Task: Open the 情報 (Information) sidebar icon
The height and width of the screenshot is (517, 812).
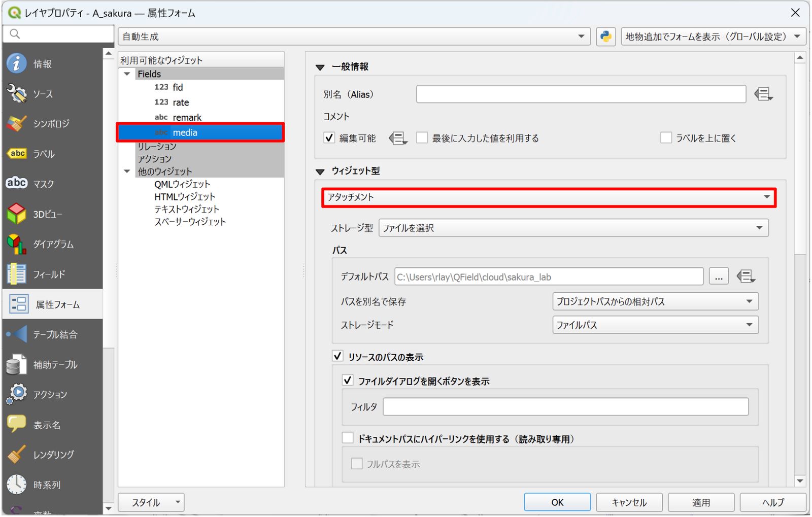Action: coord(17,63)
